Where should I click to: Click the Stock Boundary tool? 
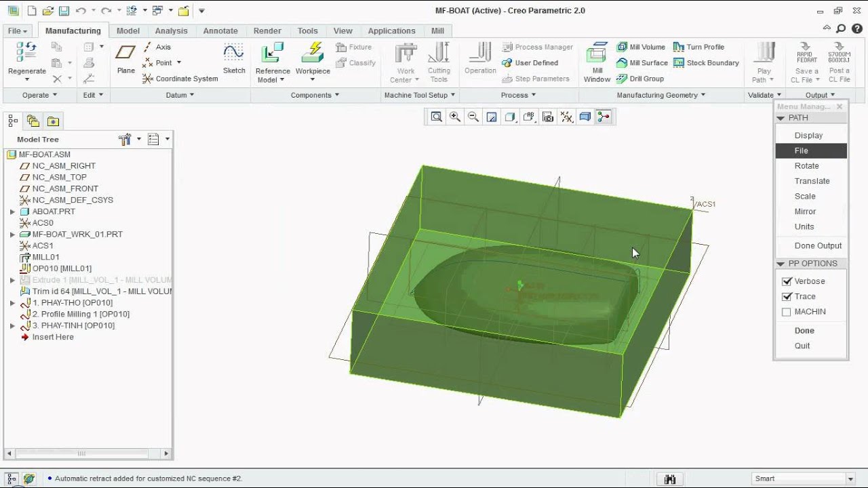[x=706, y=62]
